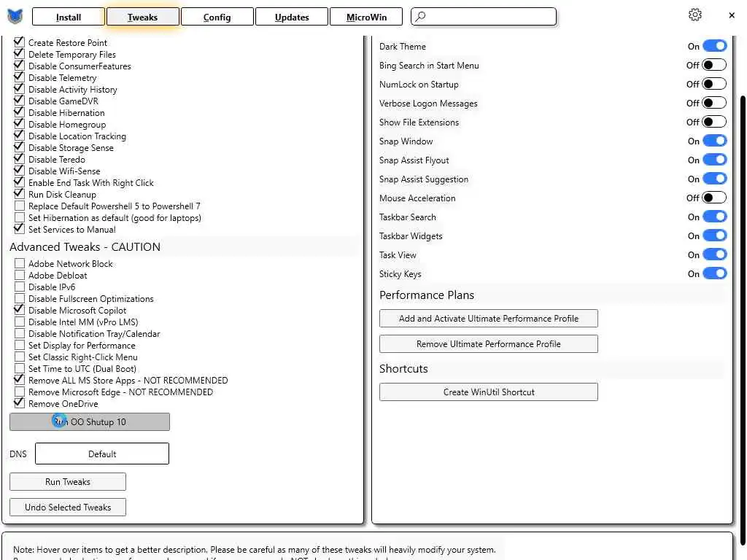Viewport: 747px width, 560px height.
Task: Uncheck Disable Activity History
Action: click(x=19, y=88)
